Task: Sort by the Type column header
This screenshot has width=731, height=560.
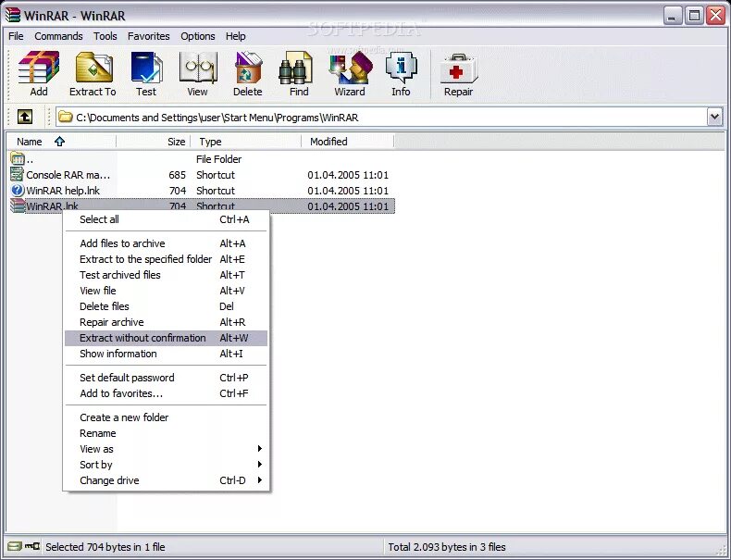Action: 246,142
